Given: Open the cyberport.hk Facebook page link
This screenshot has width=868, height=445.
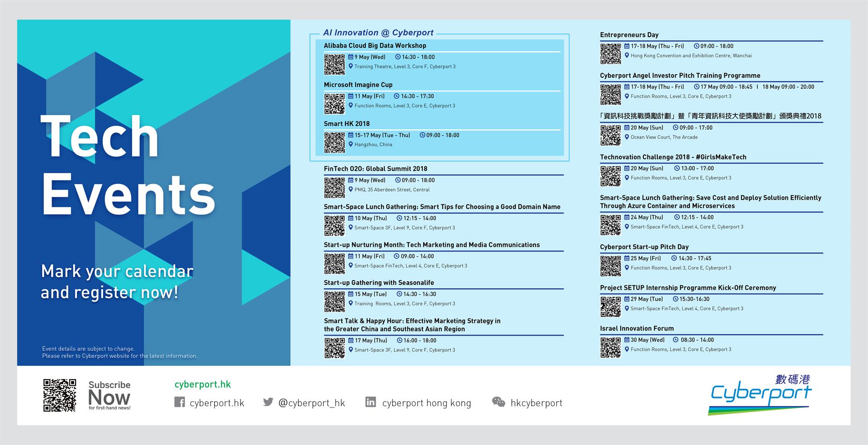Looking at the screenshot, I should pos(217,403).
